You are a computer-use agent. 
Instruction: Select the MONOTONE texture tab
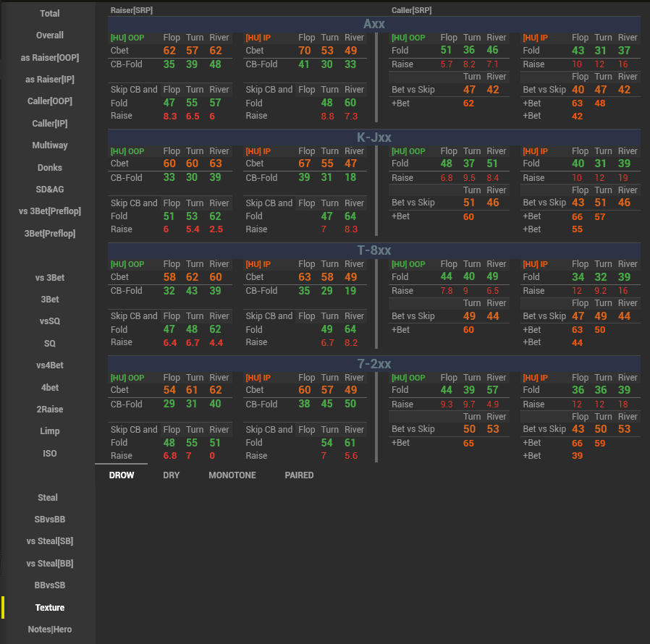pos(232,475)
